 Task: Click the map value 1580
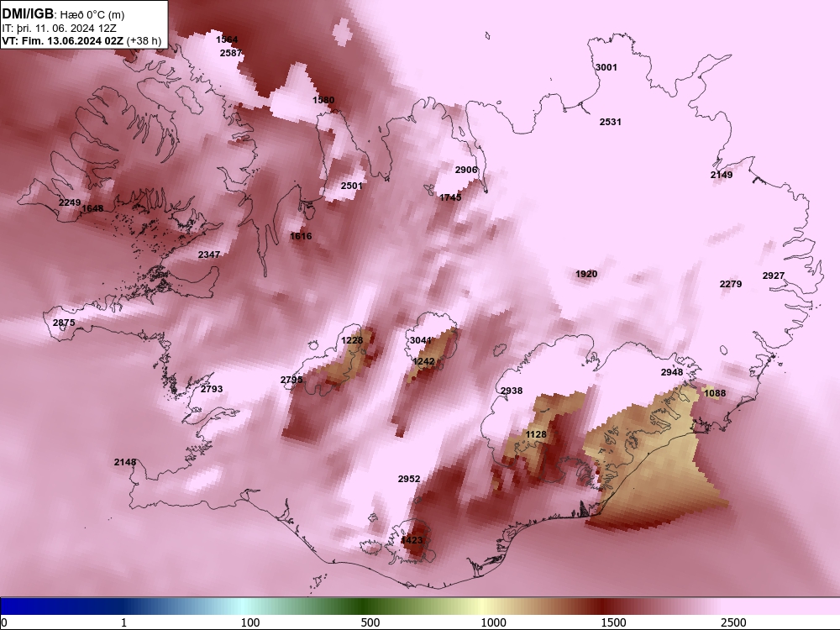[x=323, y=100]
